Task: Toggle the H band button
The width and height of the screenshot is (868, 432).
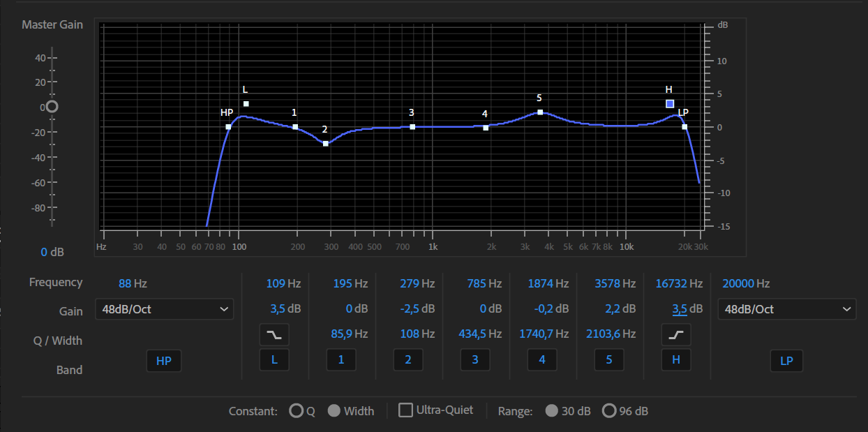Action: click(x=676, y=360)
